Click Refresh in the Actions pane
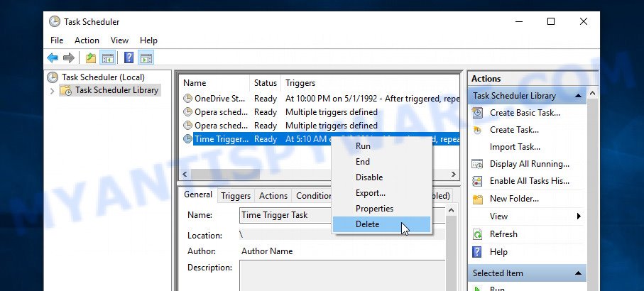 tap(503, 234)
